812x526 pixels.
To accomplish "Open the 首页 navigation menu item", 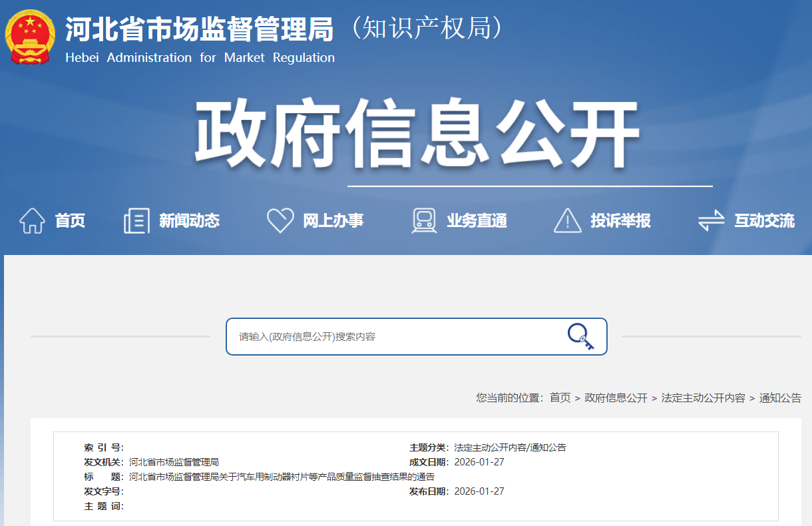I will pyautogui.click(x=70, y=220).
